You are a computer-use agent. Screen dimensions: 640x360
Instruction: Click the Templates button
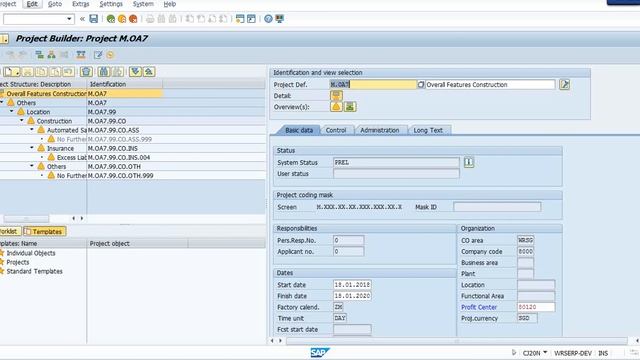click(x=44, y=231)
